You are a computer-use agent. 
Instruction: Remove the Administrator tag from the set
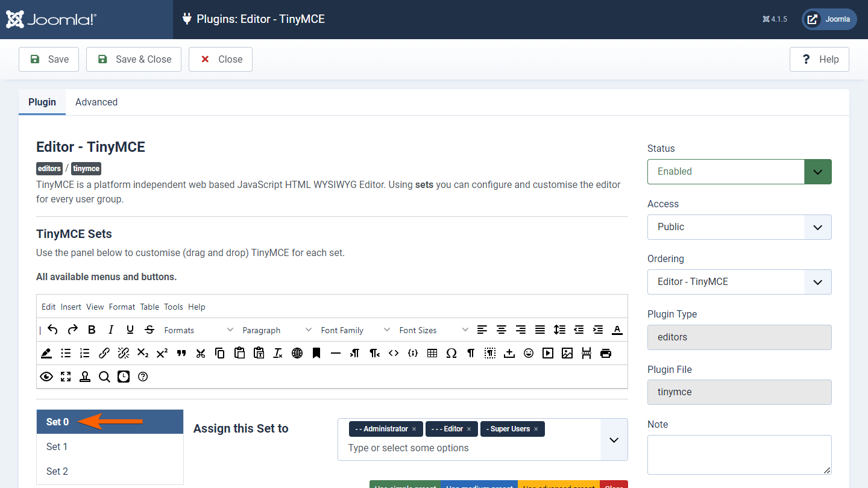coord(414,429)
